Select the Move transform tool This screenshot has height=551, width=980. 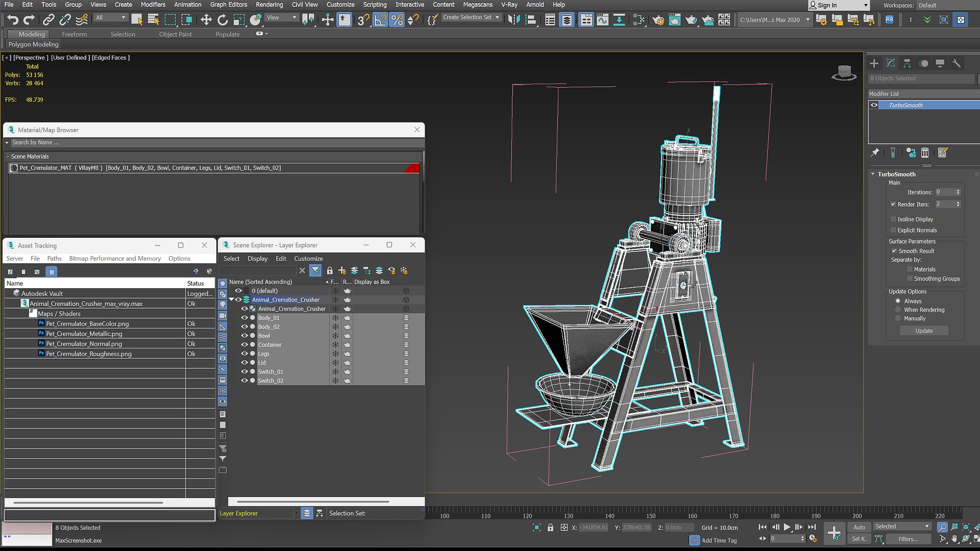(206, 20)
